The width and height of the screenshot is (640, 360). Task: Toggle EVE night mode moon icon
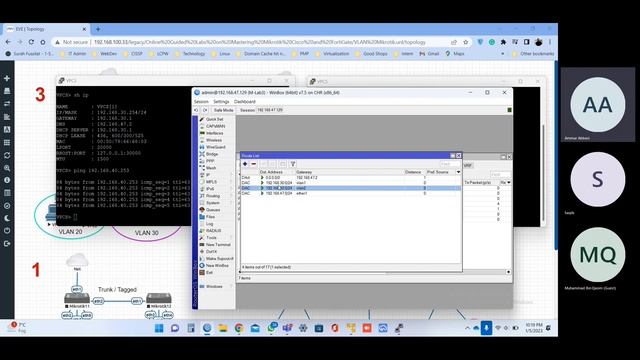coord(7,218)
